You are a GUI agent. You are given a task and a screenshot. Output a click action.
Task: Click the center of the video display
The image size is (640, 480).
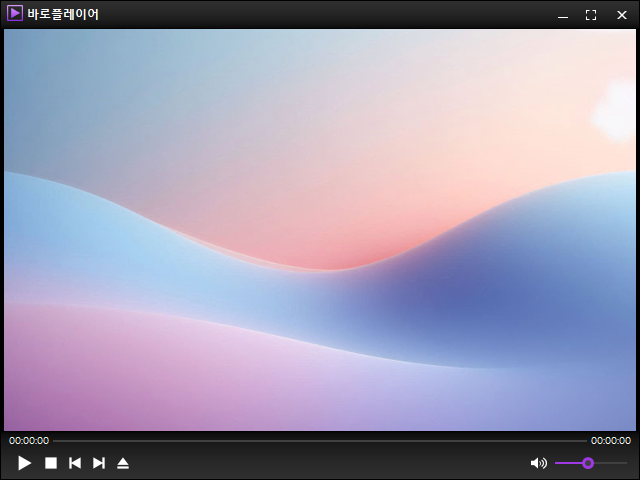(320, 230)
